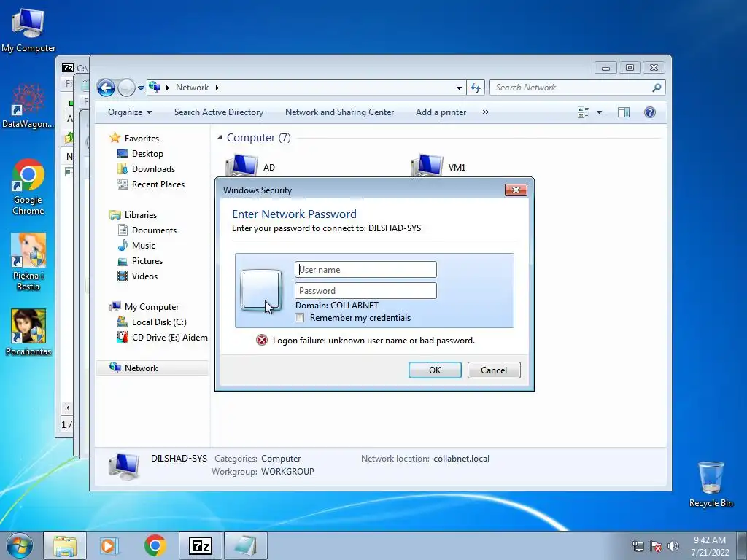Click the DILSHAD-SYS icon in details pane

(x=124, y=466)
